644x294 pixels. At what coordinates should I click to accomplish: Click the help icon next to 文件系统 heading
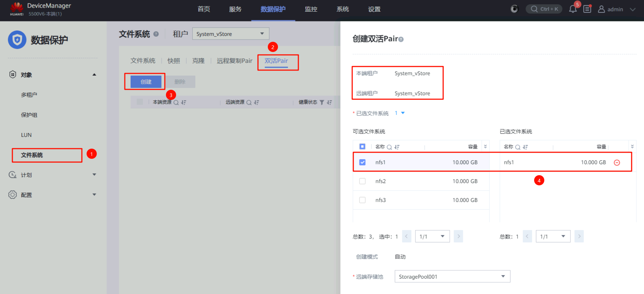(x=156, y=34)
